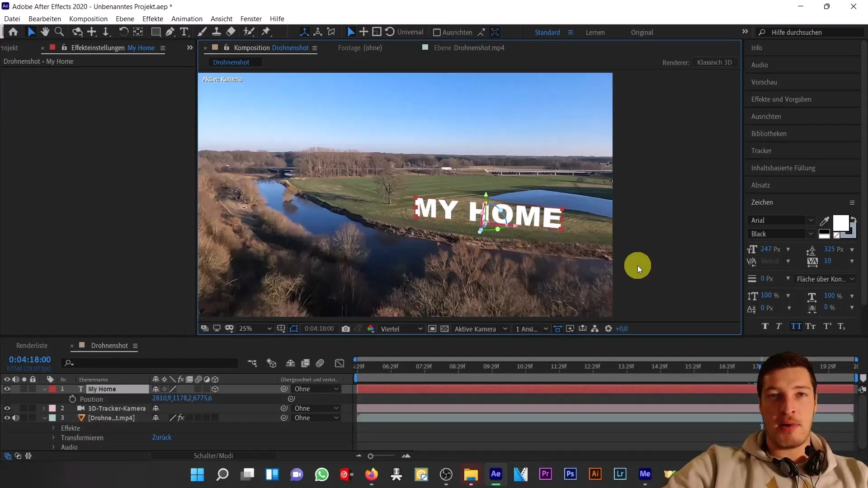Open the 1 Ansicht layout dropdown
The height and width of the screenshot is (488, 868).
click(532, 329)
